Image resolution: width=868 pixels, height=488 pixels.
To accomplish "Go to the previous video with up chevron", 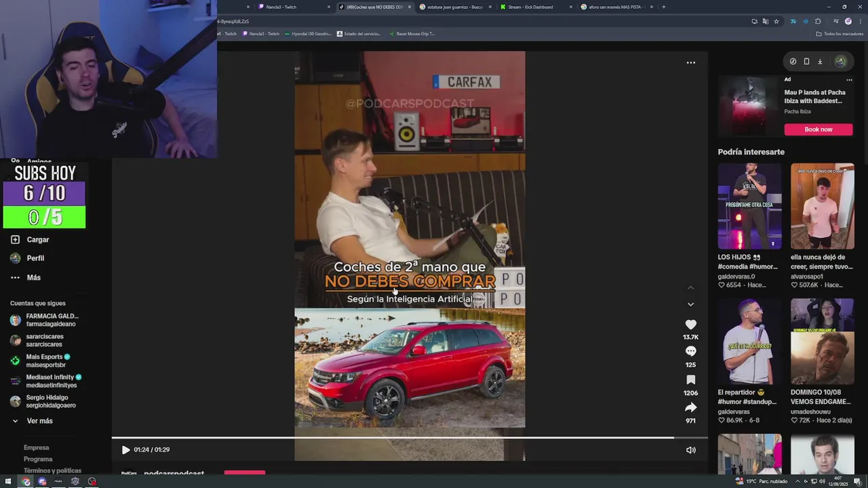I will click(690, 288).
